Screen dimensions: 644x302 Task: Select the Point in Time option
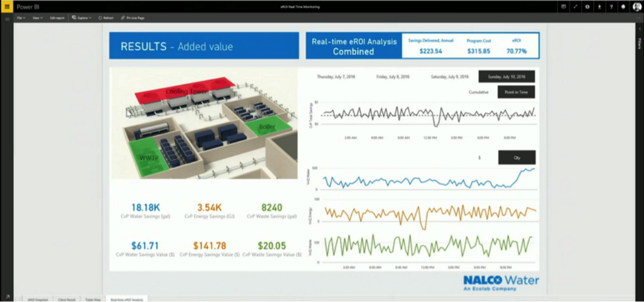(x=516, y=93)
